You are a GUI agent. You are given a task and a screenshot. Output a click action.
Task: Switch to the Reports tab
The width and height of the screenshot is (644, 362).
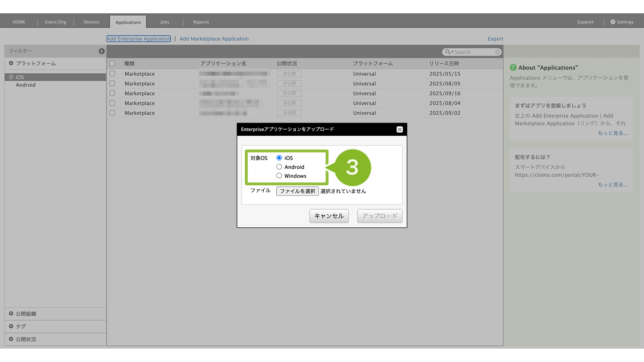coord(201,22)
